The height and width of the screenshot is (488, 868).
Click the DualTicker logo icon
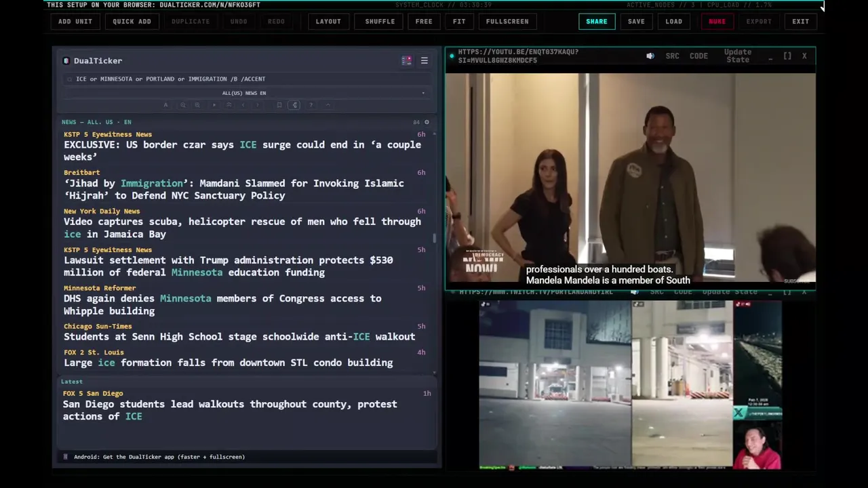click(66, 61)
